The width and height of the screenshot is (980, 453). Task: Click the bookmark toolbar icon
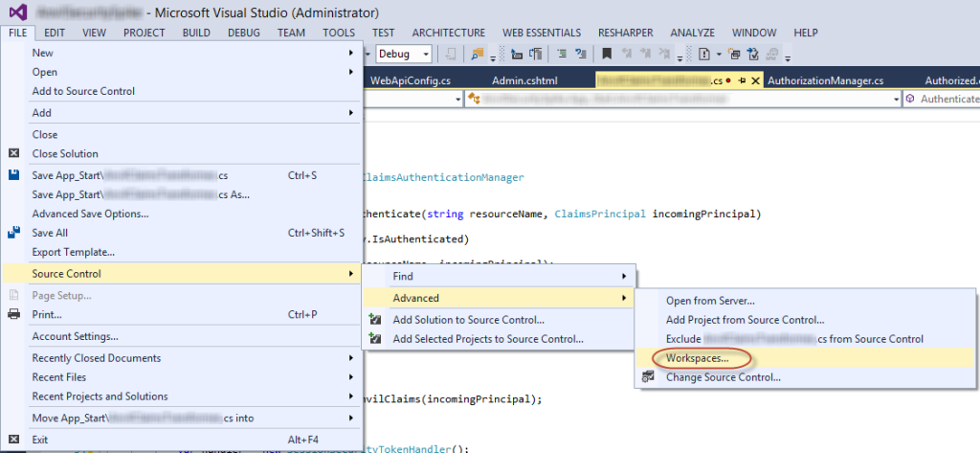click(606, 54)
